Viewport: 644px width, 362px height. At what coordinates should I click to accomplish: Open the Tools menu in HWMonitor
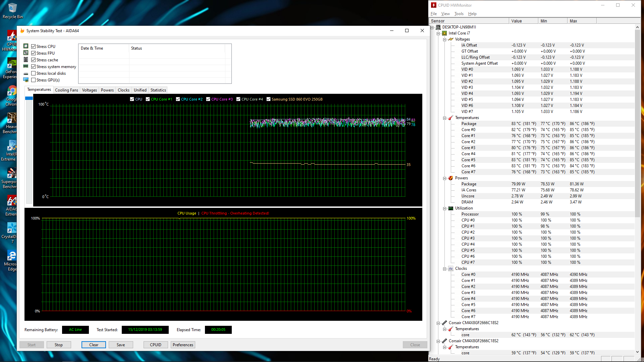[459, 14]
